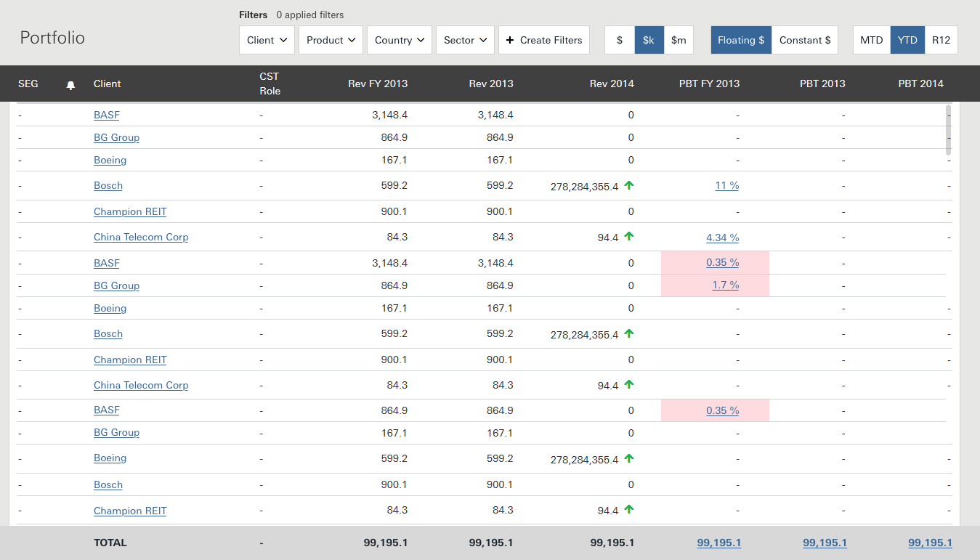Expand the Sector filter dropdown
980x560 pixels.
(465, 40)
